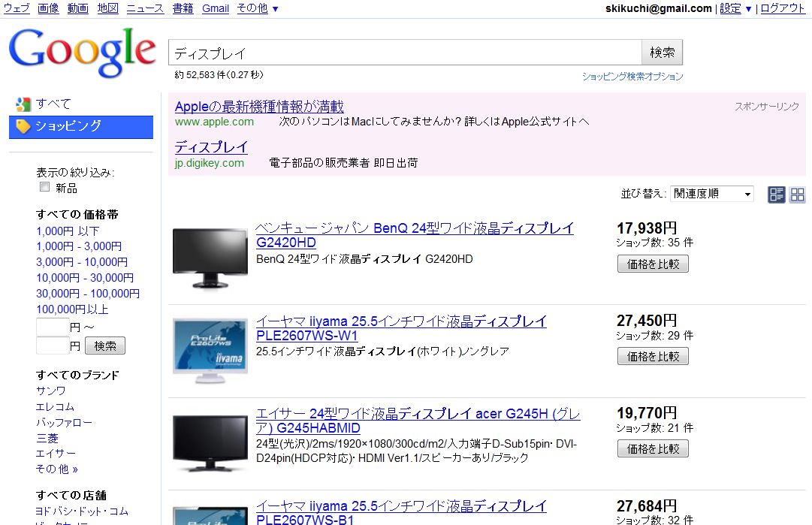This screenshot has height=525, width=812.
Task: Open the ニュース top link
Action: point(145,8)
